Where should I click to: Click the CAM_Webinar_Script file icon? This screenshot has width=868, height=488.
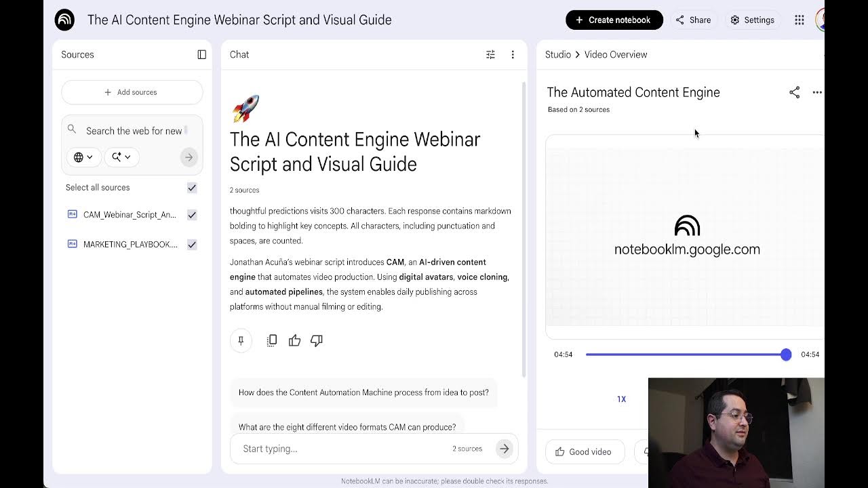73,214
